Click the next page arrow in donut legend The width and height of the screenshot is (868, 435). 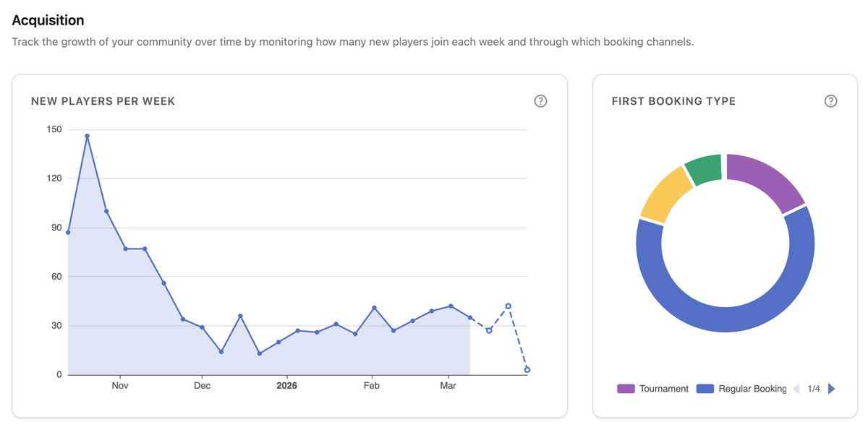pyautogui.click(x=831, y=388)
